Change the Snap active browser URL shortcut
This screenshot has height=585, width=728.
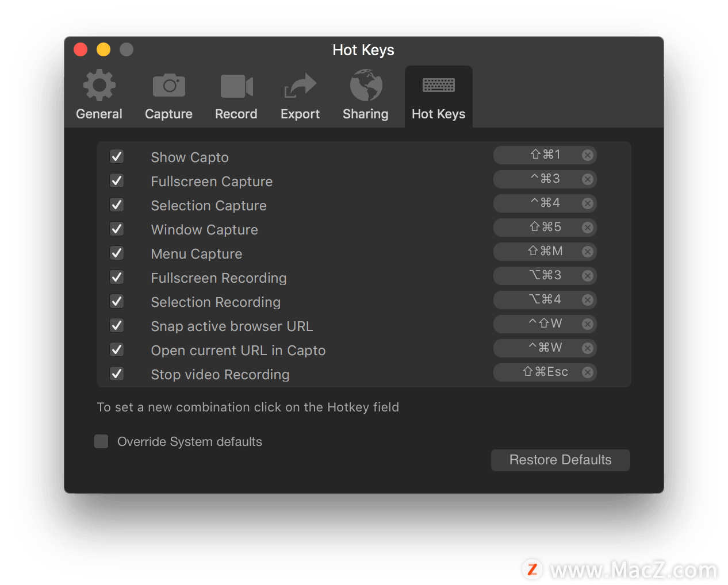click(x=545, y=324)
